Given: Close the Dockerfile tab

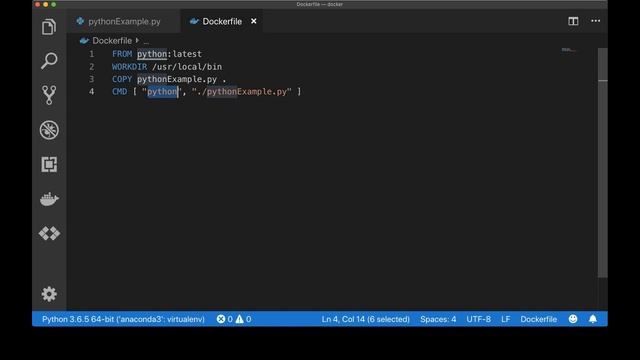Looking at the screenshot, I should (253, 21).
